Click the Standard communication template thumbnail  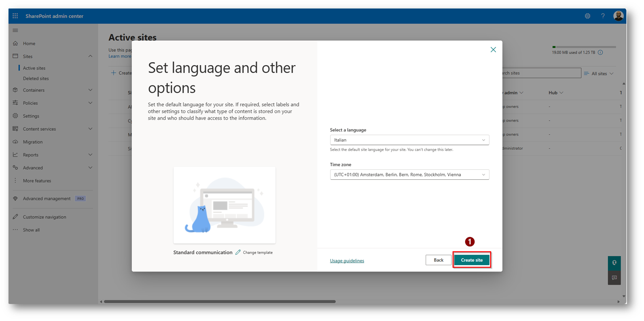coord(225,205)
